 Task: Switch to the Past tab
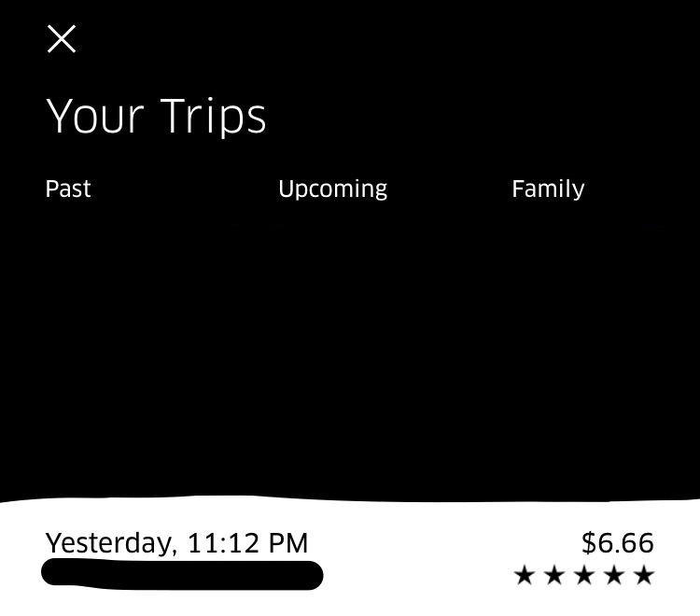click(68, 189)
